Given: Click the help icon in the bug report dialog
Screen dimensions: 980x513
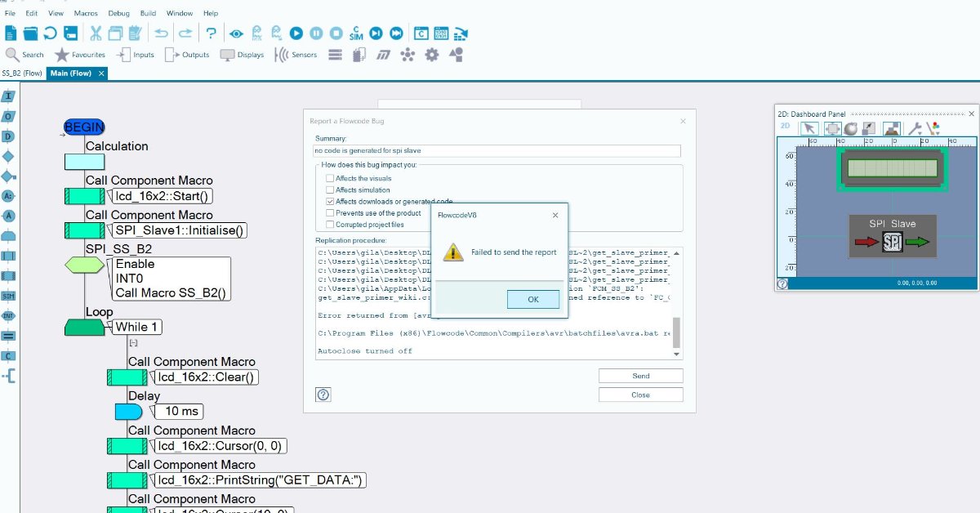Looking at the screenshot, I should [323, 395].
